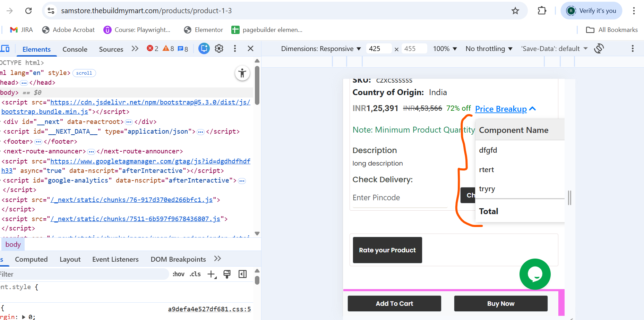Click the warnings count triangle icon
644x320 pixels.
click(x=168, y=49)
